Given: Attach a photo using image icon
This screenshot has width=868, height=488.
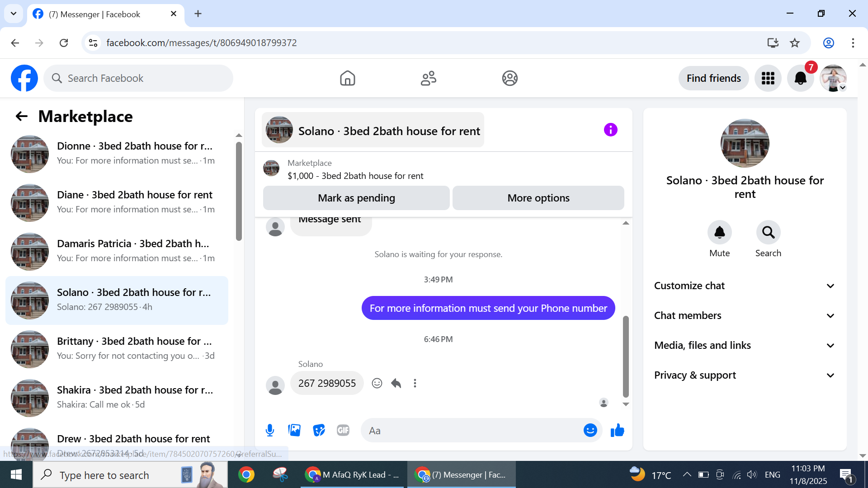Looking at the screenshot, I should click(294, 430).
